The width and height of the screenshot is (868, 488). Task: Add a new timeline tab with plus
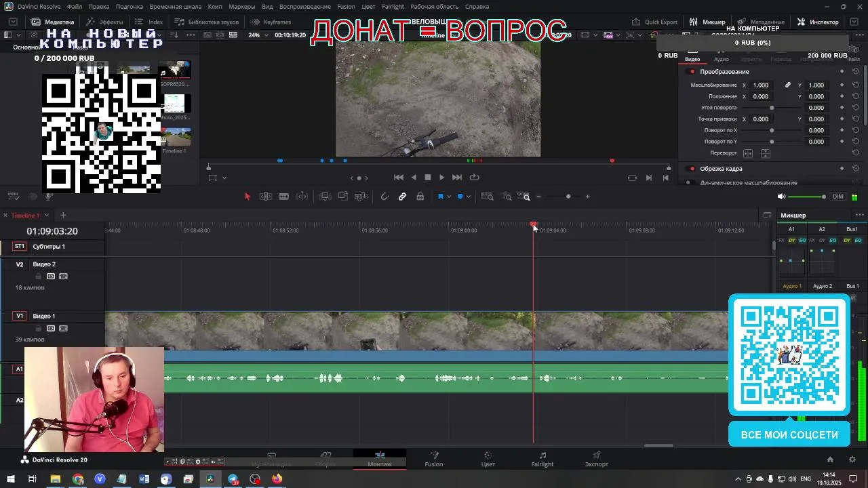pos(63,216)
